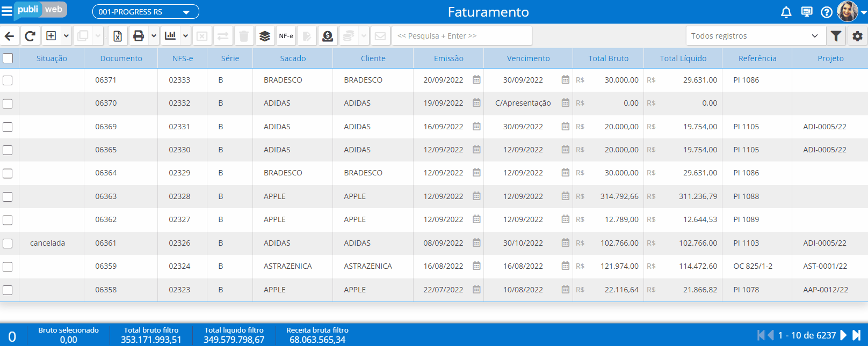This screenshot has height=346, width=868.
Task: Open the 001-PROGRESS RS company dropdown
Action: pyautogui.click(x=146, y=12)
